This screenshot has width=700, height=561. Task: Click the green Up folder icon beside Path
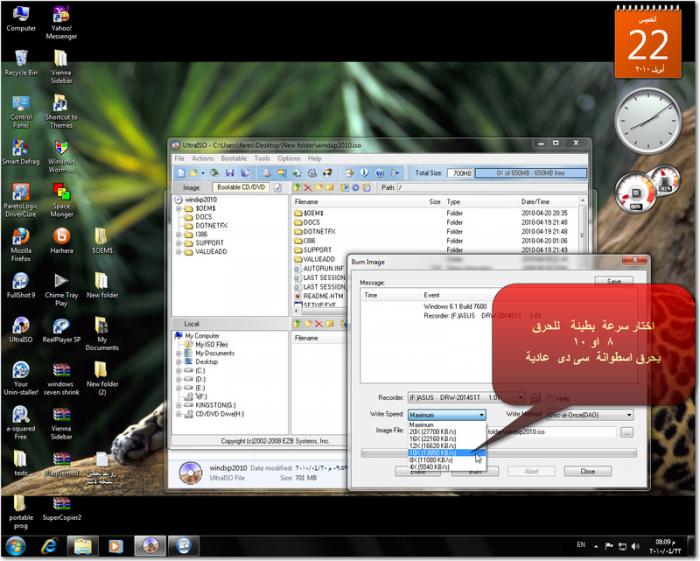pos(297,187)
